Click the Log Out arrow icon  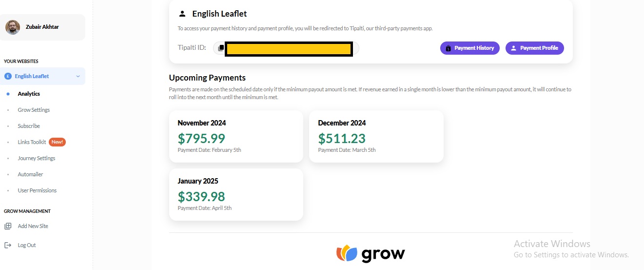coord(8,245)
